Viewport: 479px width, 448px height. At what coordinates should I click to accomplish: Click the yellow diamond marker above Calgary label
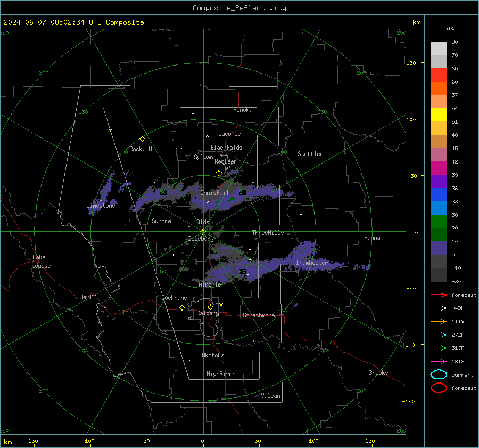pos(210,307)
